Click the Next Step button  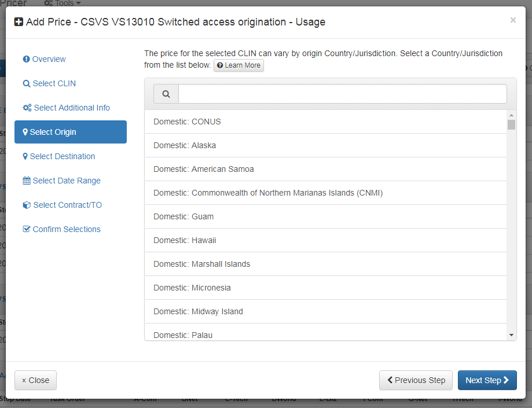[x=487, y=380]
